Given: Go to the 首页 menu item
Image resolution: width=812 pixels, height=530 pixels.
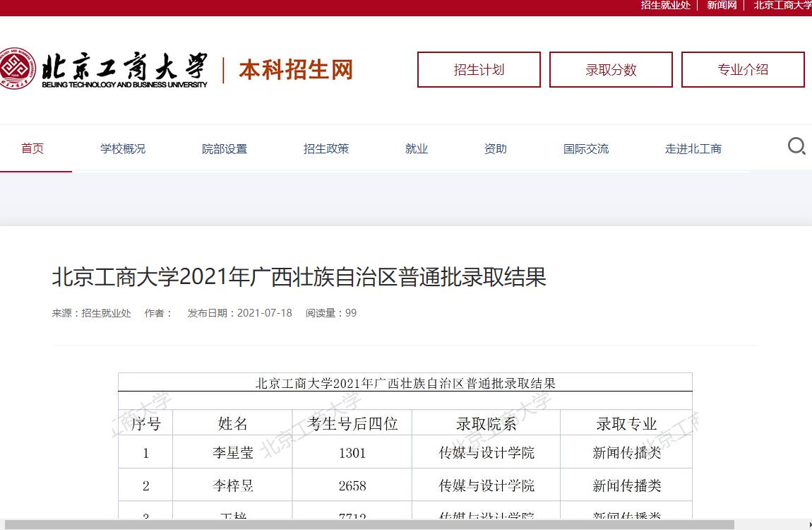Looking at the screenshot, I should click(32, 148).
